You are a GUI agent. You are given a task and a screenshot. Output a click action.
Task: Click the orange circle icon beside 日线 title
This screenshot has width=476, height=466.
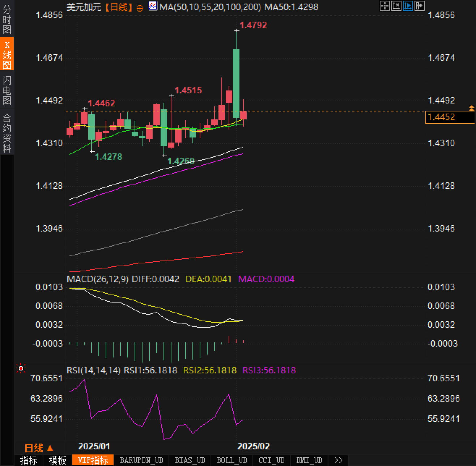click(x=140, y=8)
